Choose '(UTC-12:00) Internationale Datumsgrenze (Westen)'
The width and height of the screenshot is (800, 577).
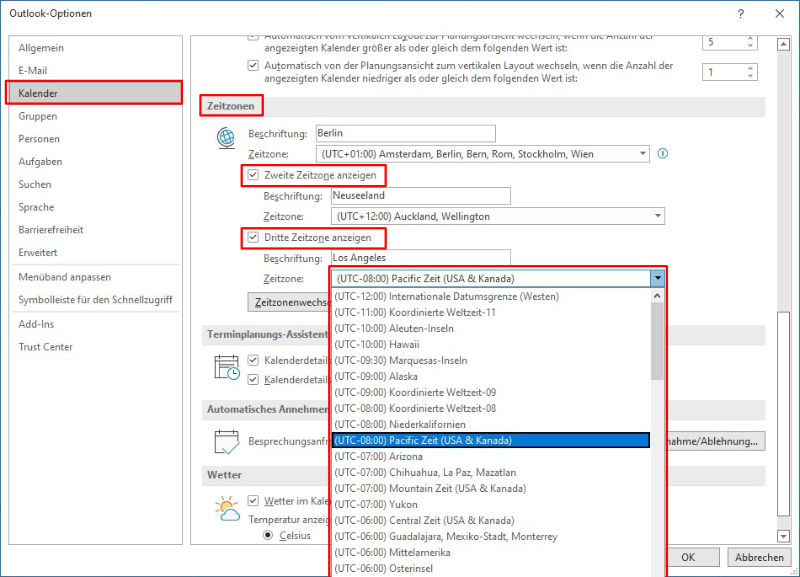pyautogui.click(x=491, y=296)
